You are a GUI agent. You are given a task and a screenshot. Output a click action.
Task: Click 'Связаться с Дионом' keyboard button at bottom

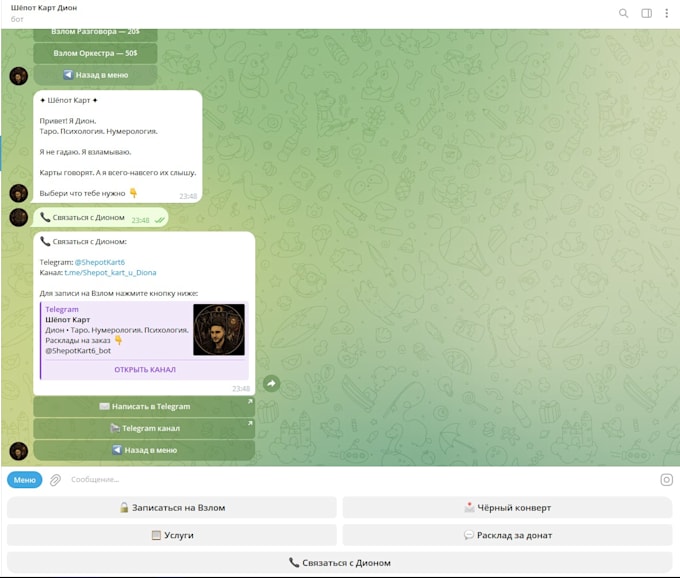coord(340,562)
